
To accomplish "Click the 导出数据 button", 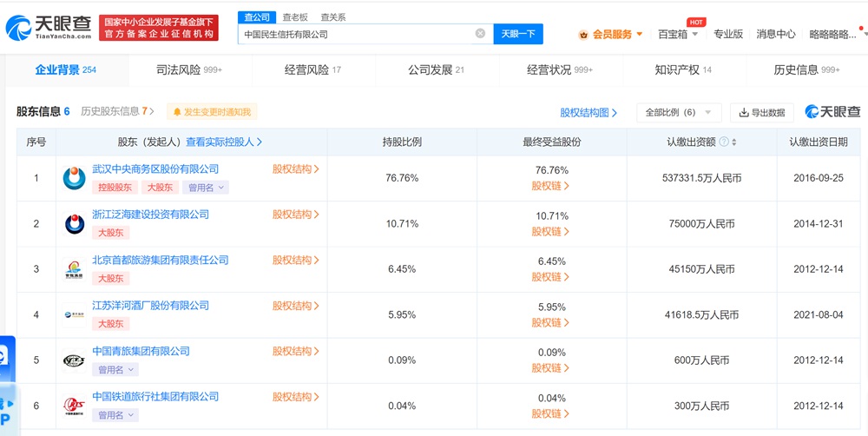I will 762,112.
